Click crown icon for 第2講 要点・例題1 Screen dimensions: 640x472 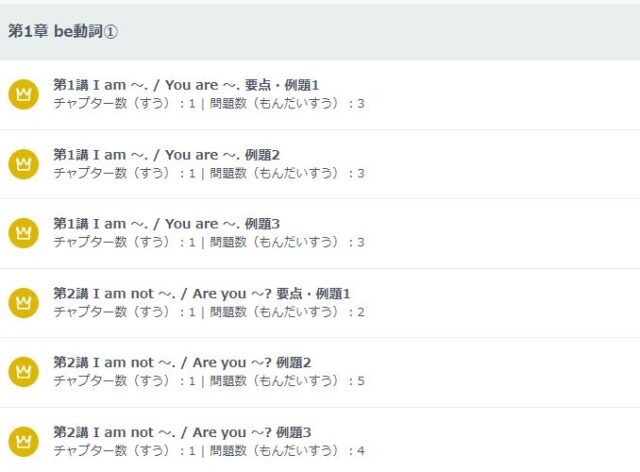(x=23, y=302)
